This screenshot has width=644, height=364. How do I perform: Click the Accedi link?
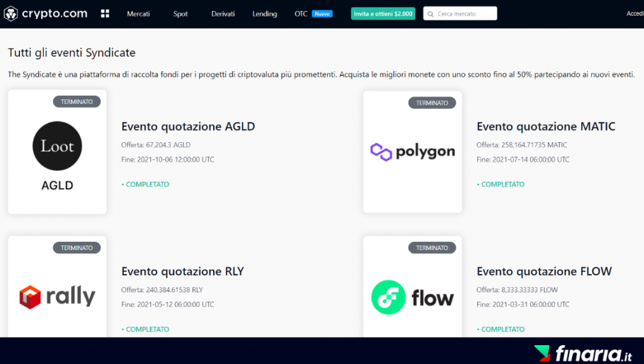(635, 14)
